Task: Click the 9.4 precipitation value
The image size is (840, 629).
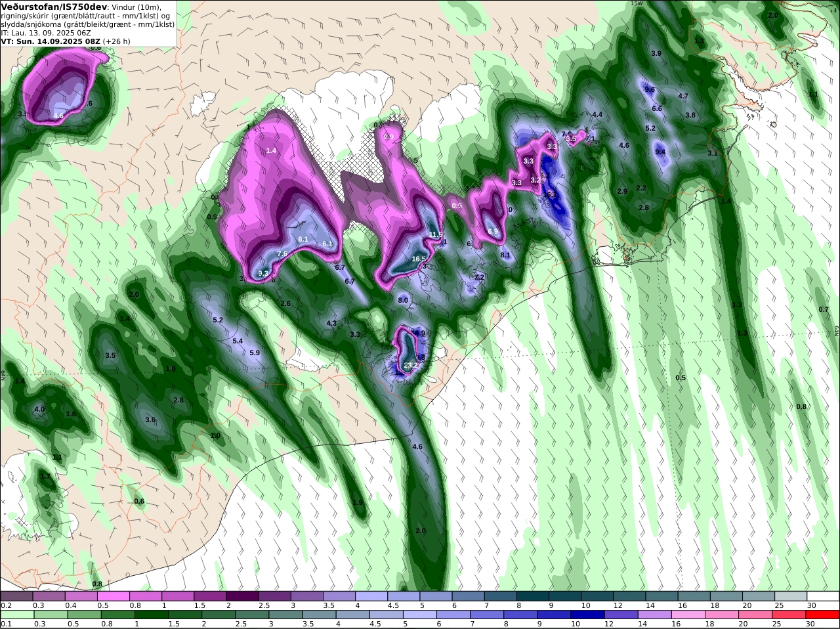Action: 660,152
